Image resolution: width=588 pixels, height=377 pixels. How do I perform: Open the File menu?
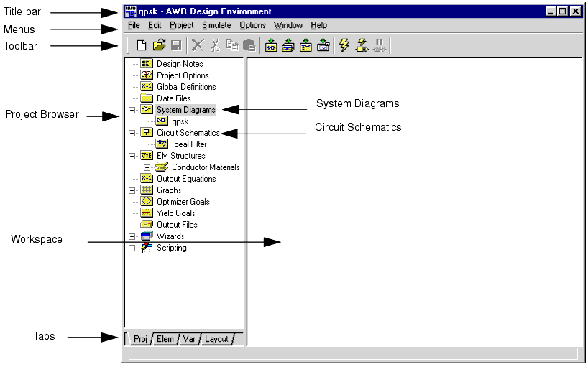coord(134,25)
